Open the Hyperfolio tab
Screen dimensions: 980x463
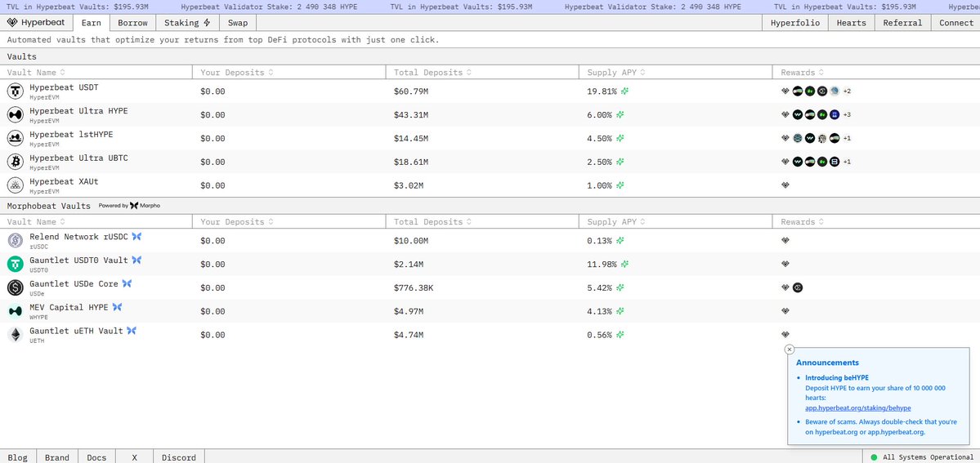795,23
